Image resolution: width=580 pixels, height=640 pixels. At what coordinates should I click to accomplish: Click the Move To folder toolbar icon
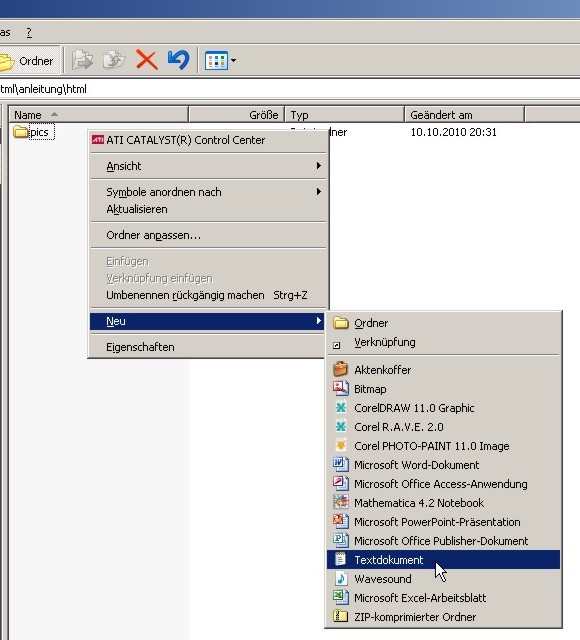(x=82, y=60)
